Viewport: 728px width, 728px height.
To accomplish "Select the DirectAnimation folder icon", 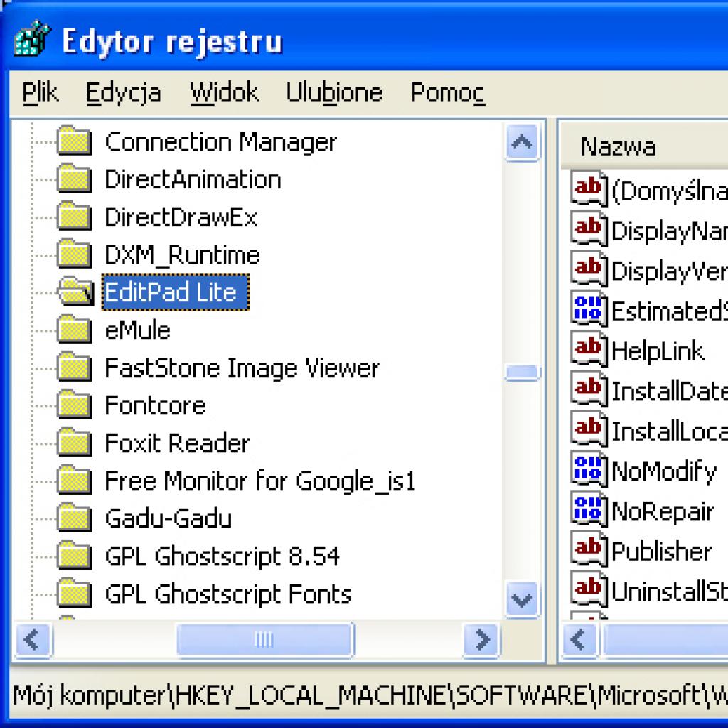I will point(74,178).
